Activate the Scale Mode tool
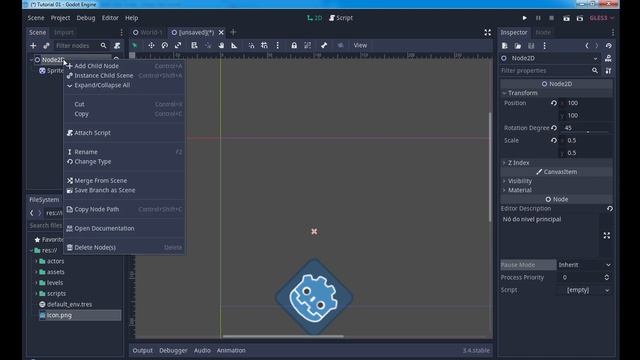640x360 pixels. coord(178,45)
